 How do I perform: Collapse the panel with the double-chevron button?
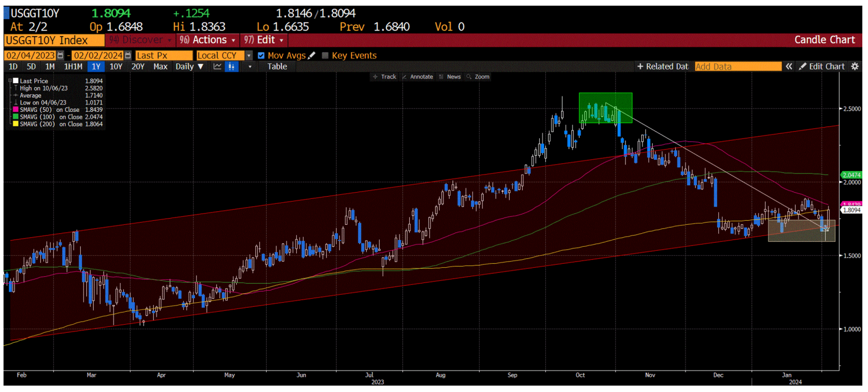(x=789, y=66)
